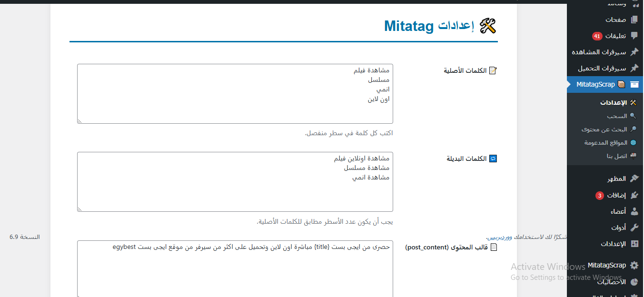Click the Users (أعضاء) person icon
Image resolution: width=644 pixels, height=297 pixels.
634,211
